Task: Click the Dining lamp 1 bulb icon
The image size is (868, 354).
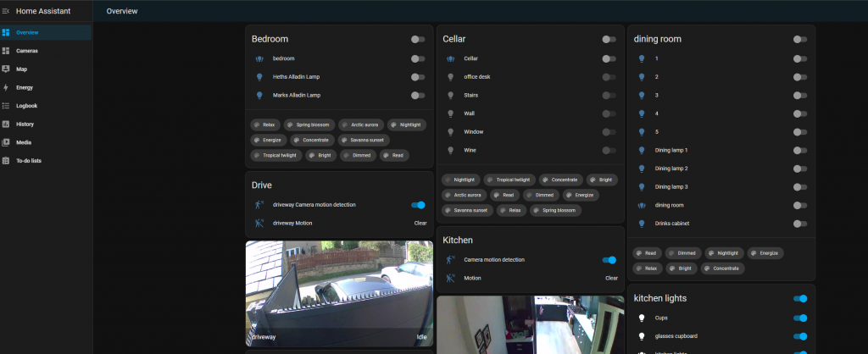Action: click(642, 150)
